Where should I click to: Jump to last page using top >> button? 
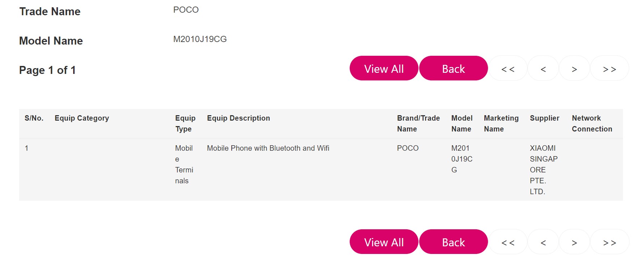609,68
